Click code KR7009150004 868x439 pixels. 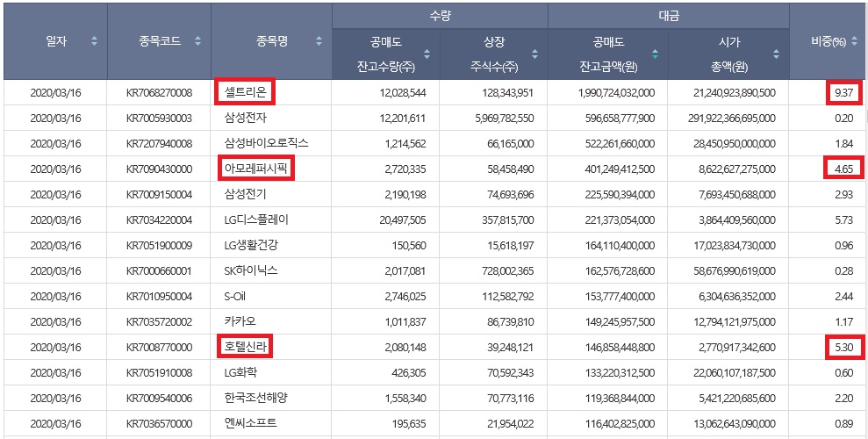(160, 194)
